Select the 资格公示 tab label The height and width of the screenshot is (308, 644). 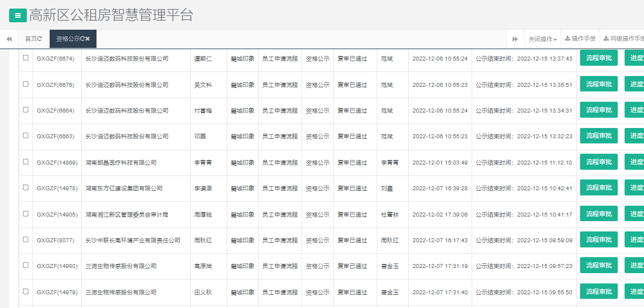click(68, 39)
